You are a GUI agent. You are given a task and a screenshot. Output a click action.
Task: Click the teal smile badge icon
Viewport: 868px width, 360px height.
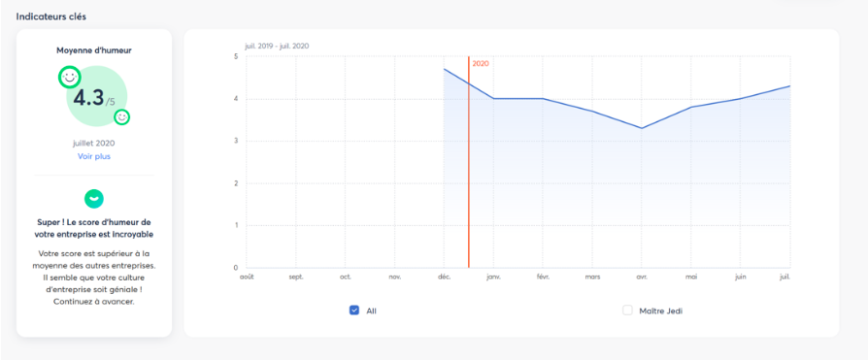coord(93,198)
